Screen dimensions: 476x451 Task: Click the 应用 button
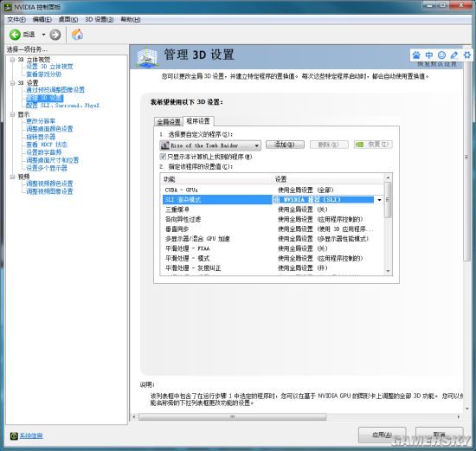coord(382,435)
